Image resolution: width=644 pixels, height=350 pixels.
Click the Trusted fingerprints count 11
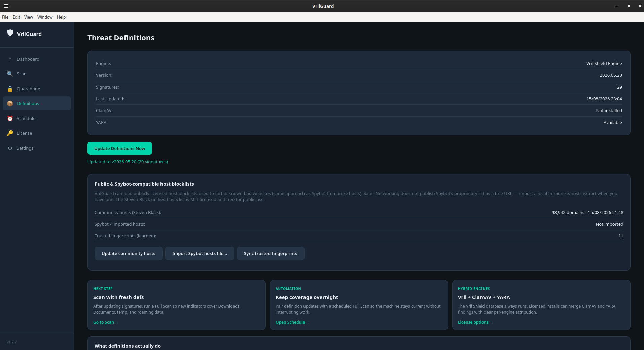coord(621,236)
